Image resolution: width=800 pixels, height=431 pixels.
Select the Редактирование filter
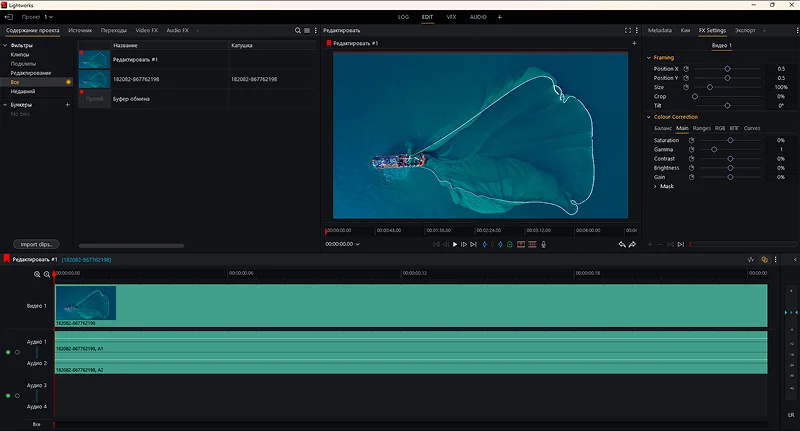tap(31, 73)
